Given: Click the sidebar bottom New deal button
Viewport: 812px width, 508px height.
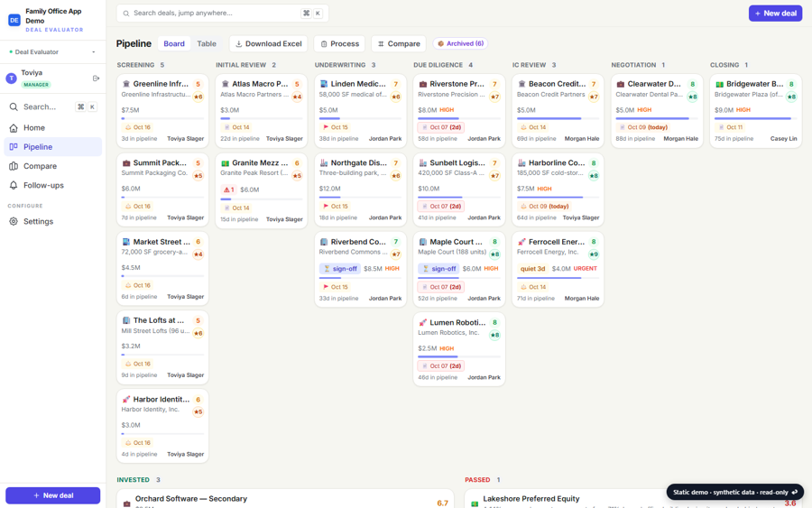Looking at the screenshot, I should pyautogui.click(x=53, y=495).
